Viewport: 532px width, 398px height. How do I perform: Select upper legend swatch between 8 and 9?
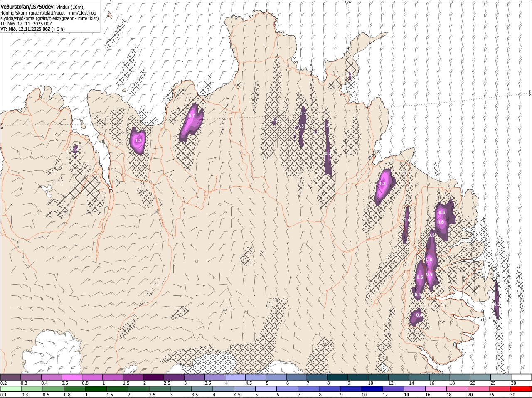[x=337, y=377]
